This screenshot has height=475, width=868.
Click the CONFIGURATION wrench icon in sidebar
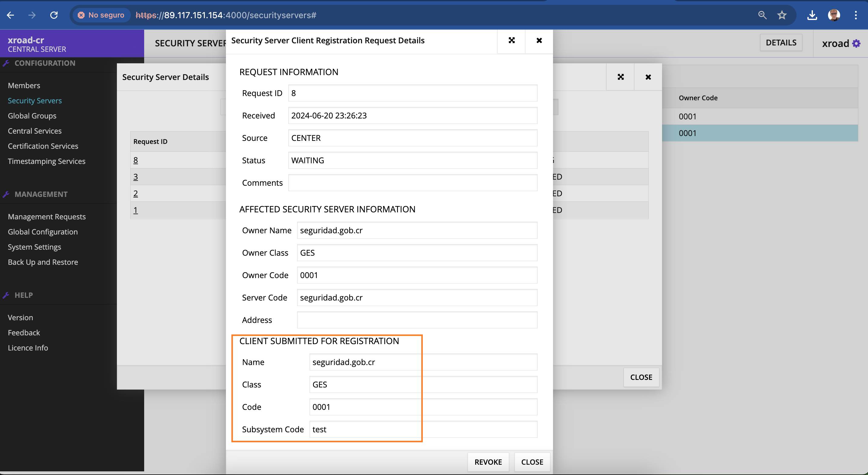tap(6, 63)
